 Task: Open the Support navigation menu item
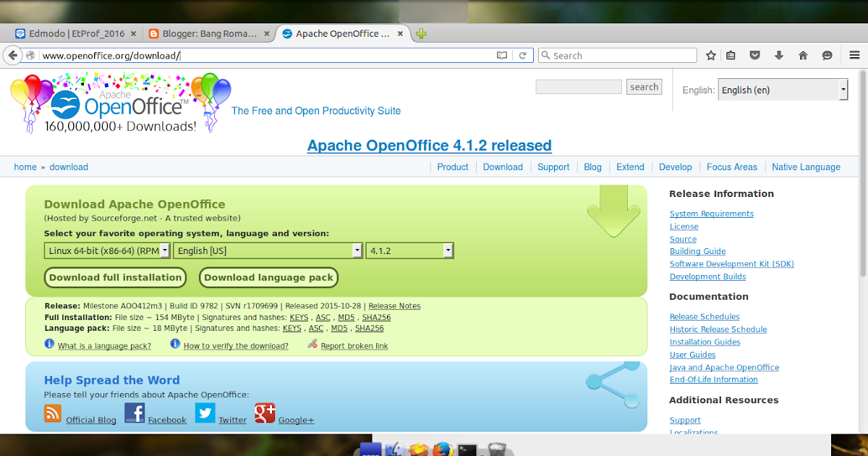tap(553, 167)
